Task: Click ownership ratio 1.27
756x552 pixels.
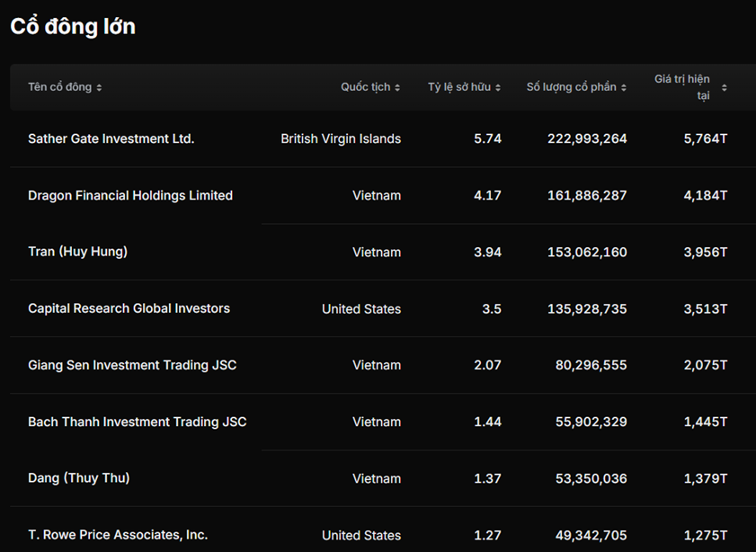Action: 487,535
